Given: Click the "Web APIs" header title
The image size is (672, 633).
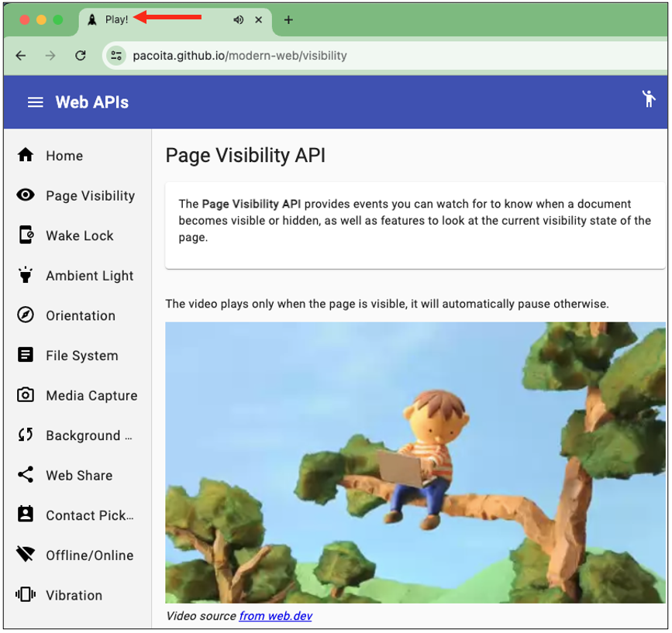Looking at the screenshot, I should coord(91,102).
